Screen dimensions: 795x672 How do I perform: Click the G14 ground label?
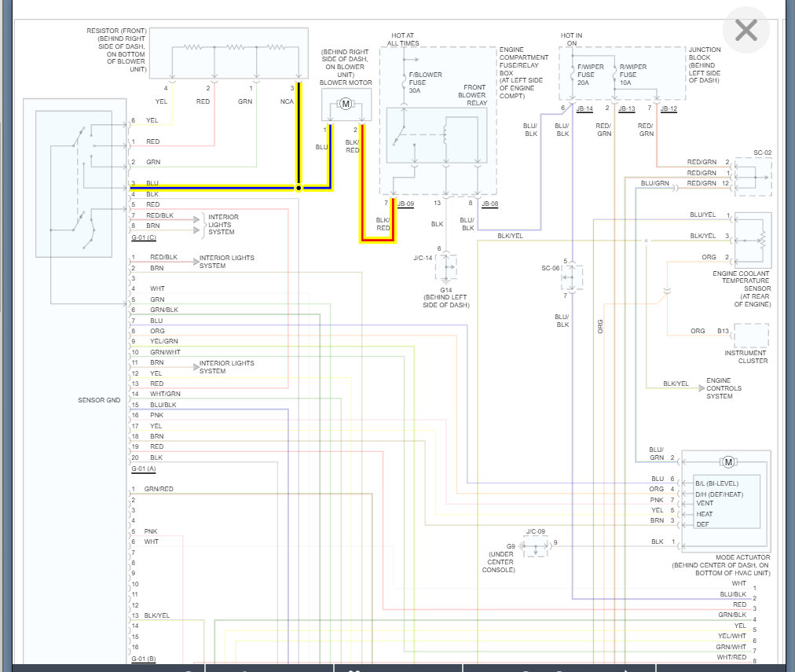pos(446,290)
